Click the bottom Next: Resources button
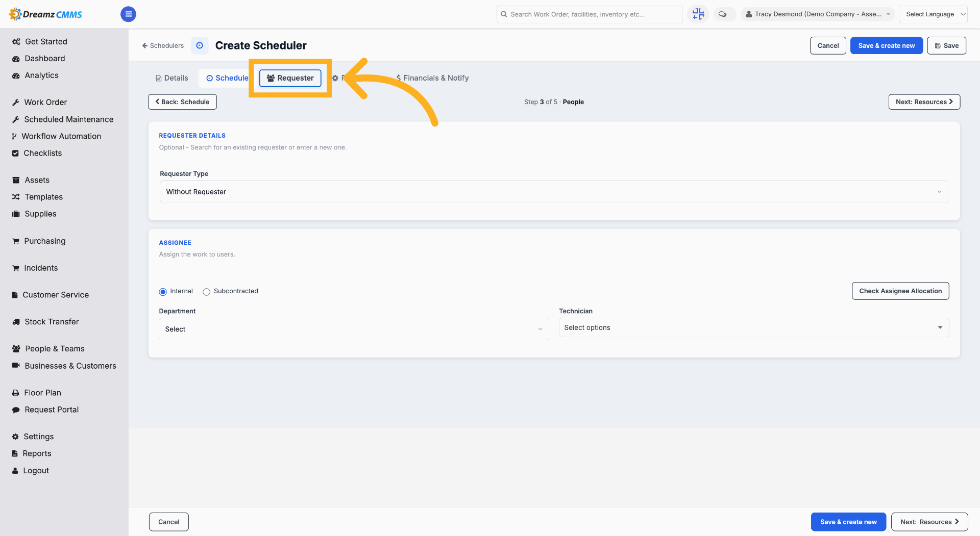Image resolution: width=980 pixels, height=536 pixels. 929,522
